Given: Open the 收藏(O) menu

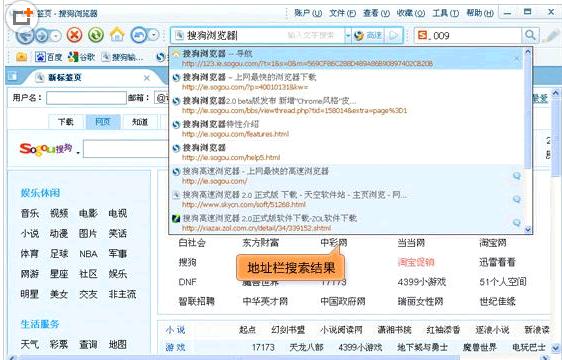Looking at the screenshot, I should pyautogui.click(x=410, y=13).
